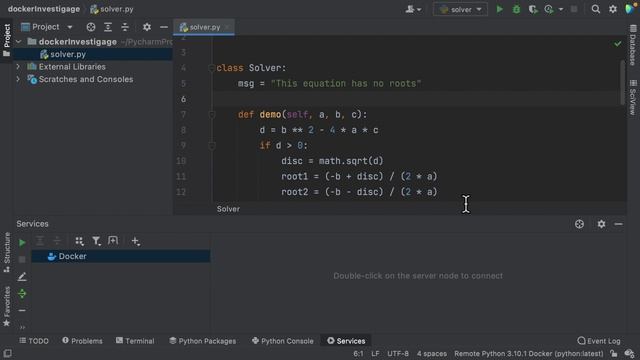Fold the if d > 0 block

pyautogui.click(x=211, y=145)
